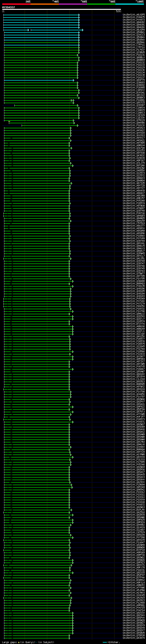This screenshot has width=146, height=644.
Task: Select the UniRef100_P05348 label
Action: (133, 201)
